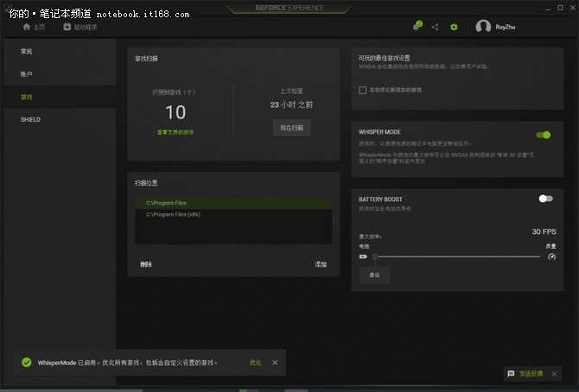
Task: Open the notifications bell icon
Action: pos(417,27)
